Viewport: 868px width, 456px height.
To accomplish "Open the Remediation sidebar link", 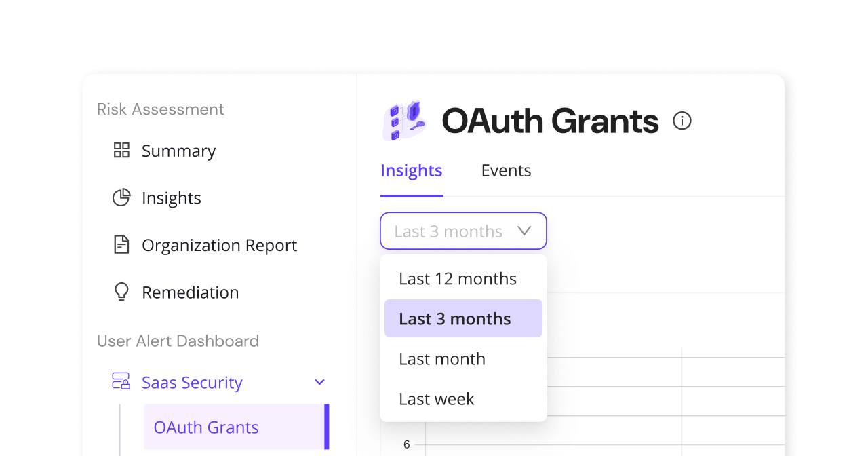I will [x=190, y=292].
